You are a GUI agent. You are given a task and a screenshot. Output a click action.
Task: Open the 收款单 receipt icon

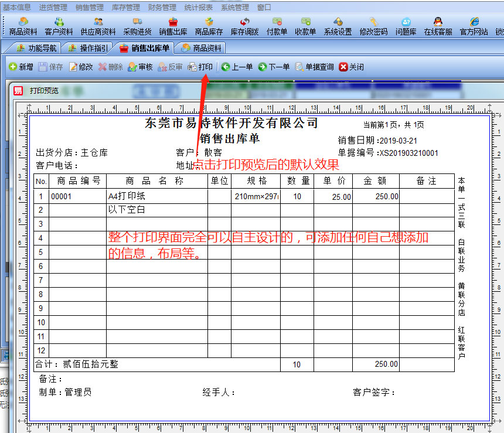pyautogui.click(x=305, y=26)
